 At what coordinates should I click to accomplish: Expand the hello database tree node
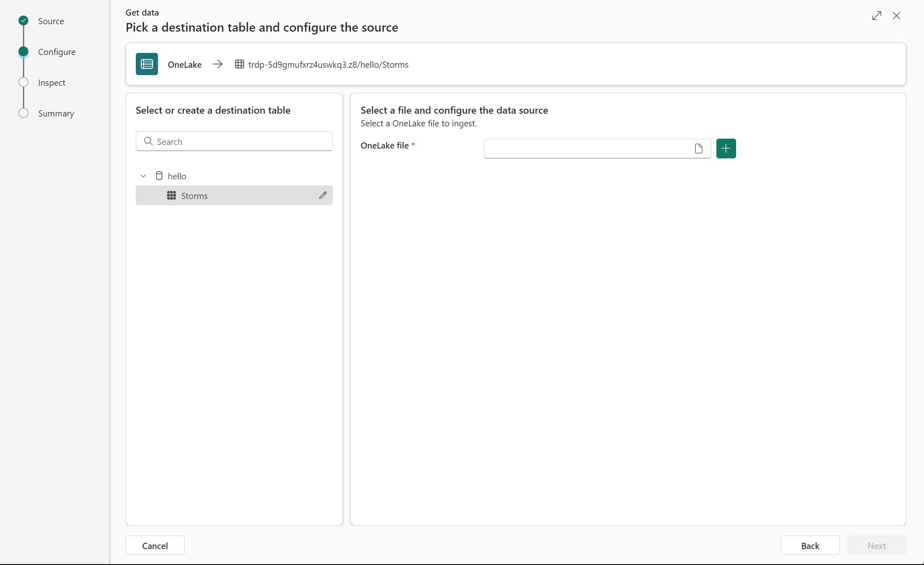click(144, 176)
